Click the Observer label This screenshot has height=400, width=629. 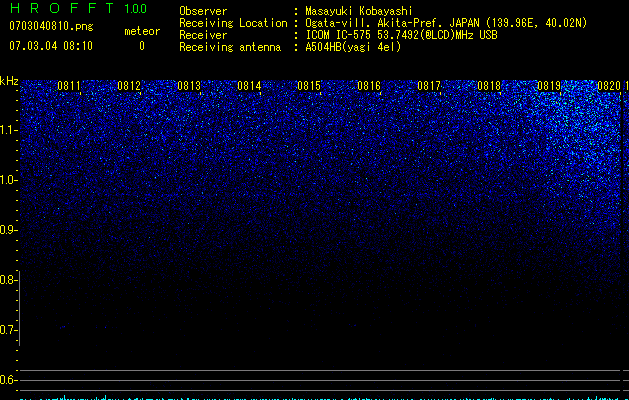click(203, 11)
